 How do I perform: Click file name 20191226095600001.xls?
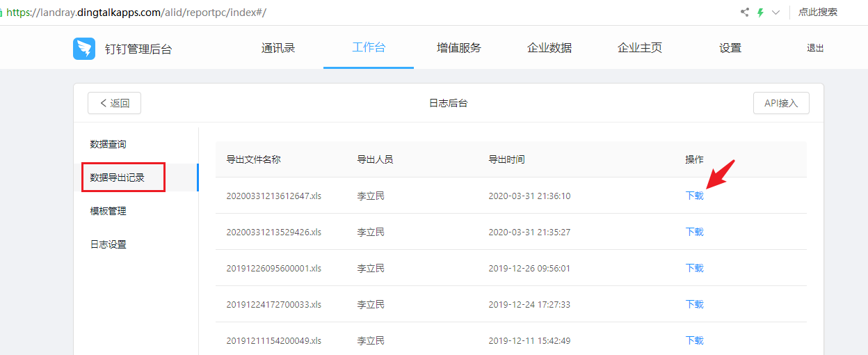274,268
